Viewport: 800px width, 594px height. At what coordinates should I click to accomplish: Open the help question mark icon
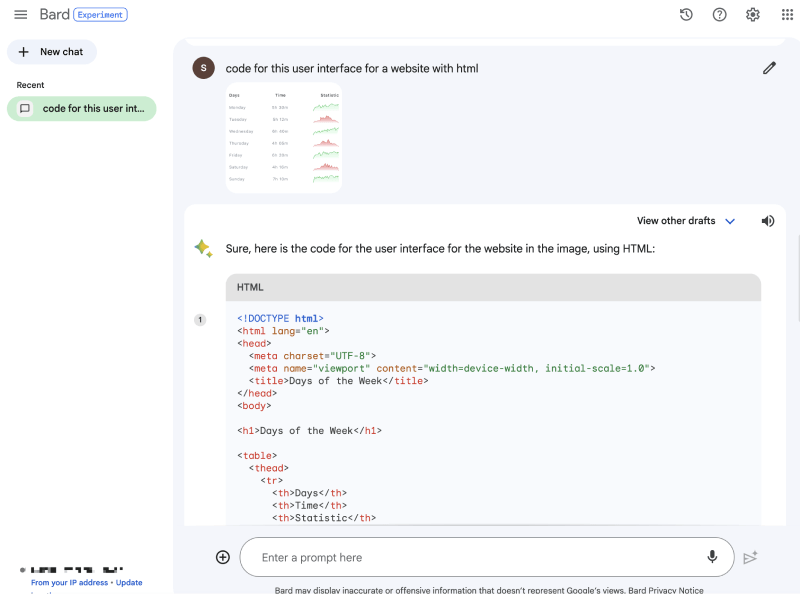point(719,15)
